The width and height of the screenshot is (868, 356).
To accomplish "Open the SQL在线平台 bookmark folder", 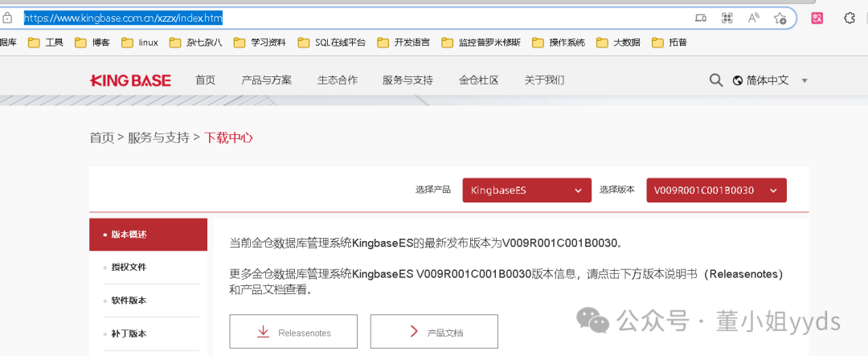I will coord(331,43).
